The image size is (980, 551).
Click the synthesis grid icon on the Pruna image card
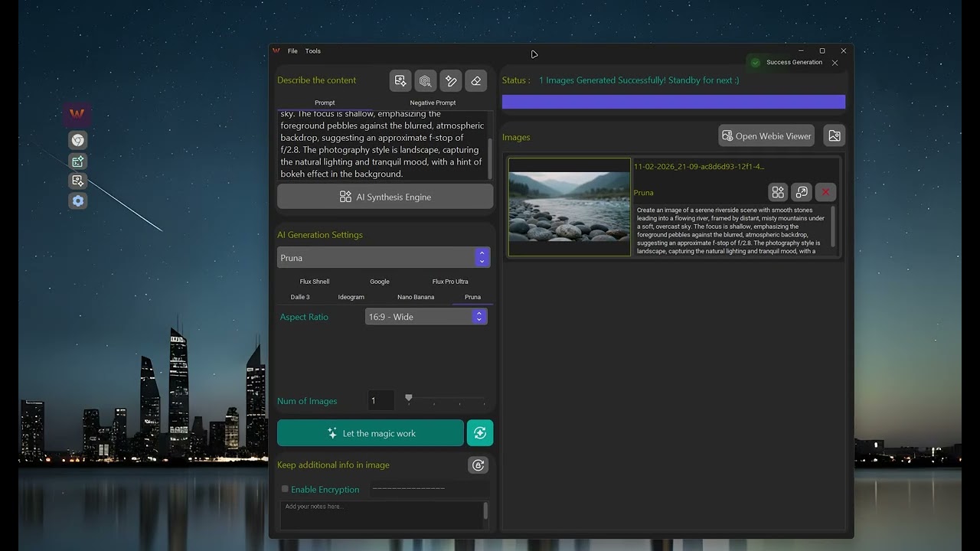pyautogui.click(x=778, y=192)
